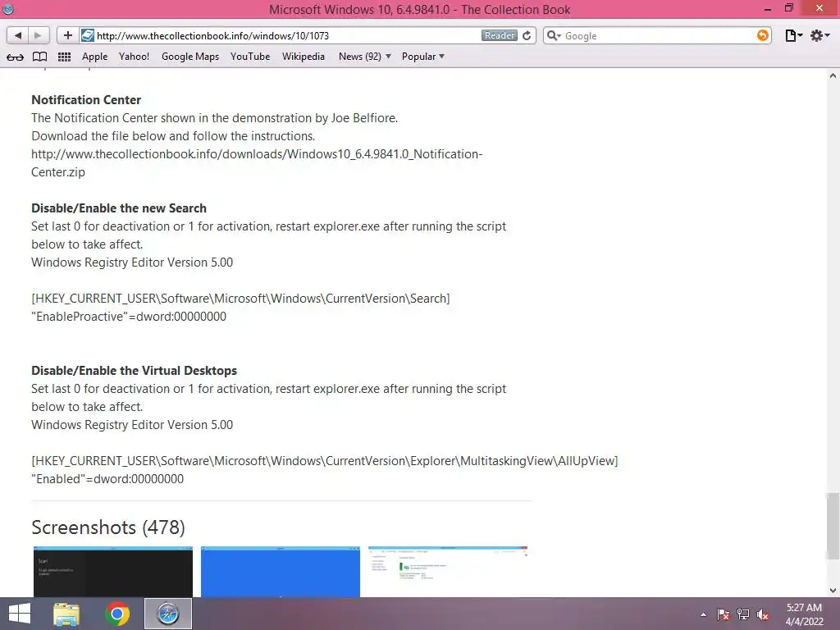Click the Safari taskbar icon

[167, 614]
